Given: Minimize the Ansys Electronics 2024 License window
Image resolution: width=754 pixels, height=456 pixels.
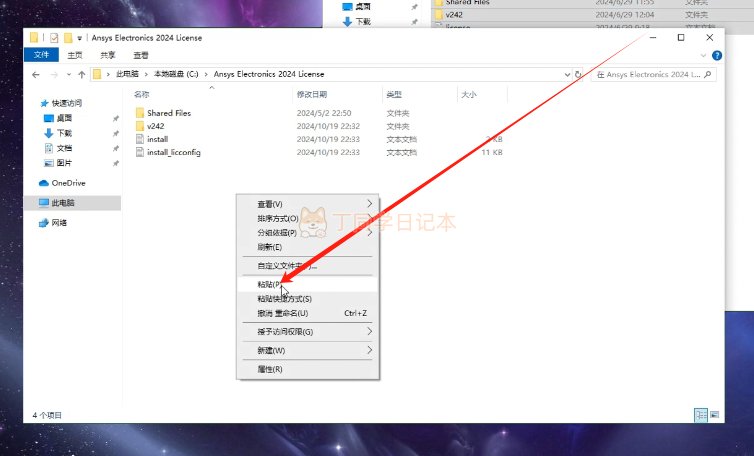Looking at the screenshot, I should coord(653,38).
